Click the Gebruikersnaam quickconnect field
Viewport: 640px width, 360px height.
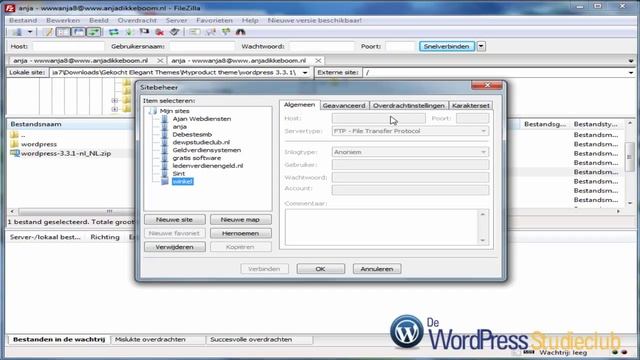202,47
